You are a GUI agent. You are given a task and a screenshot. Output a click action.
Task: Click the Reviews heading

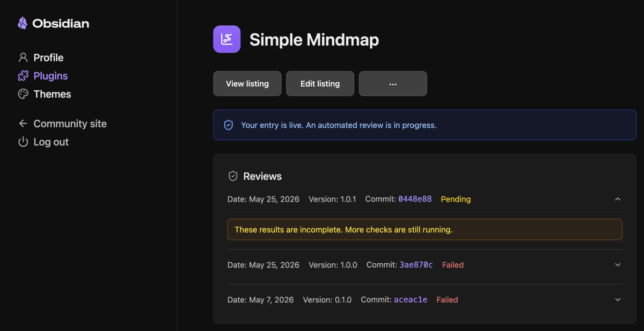[x=262, y=176]
